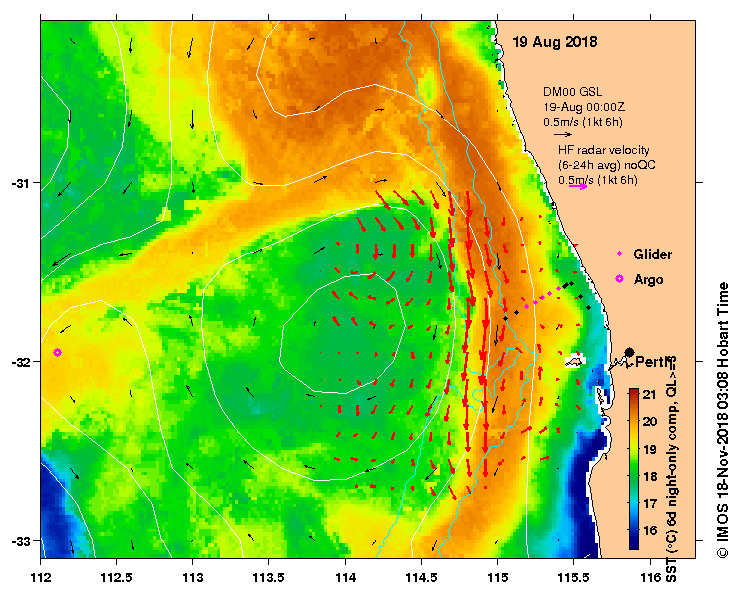The width and height of the screenshot is (739, 592).
Task: Click the magenta HF radar velocity arrow
Action: (578, 187)
